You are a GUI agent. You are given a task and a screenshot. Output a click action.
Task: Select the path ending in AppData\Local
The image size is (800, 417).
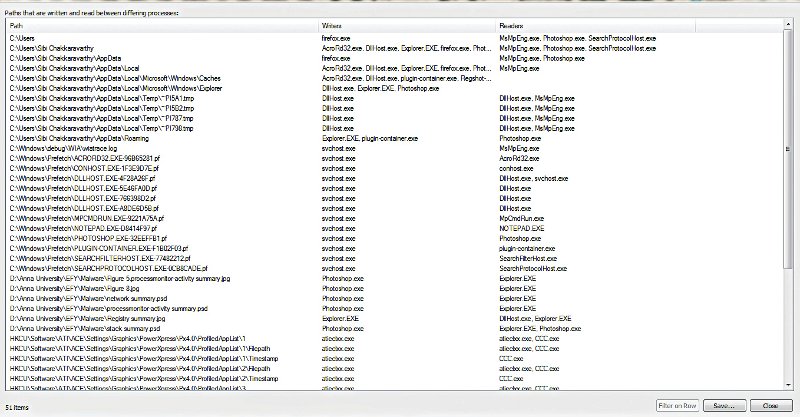pos(394,68)
